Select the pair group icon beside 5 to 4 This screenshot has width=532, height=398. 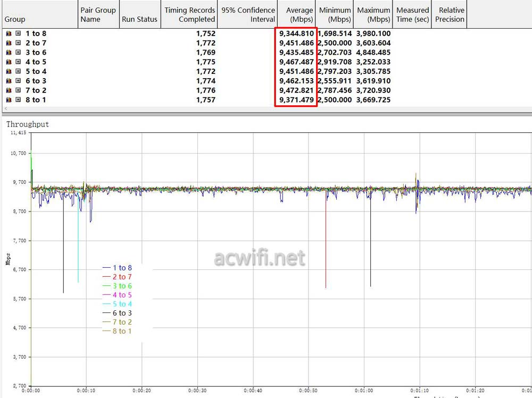pyautogui.click(x=7, y=71)
